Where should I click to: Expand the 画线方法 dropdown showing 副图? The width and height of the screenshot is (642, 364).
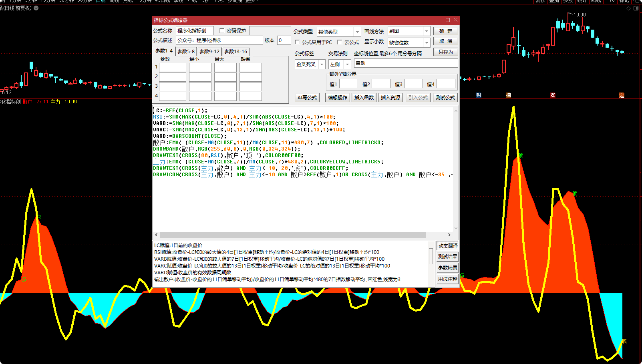tap(427, 31)
